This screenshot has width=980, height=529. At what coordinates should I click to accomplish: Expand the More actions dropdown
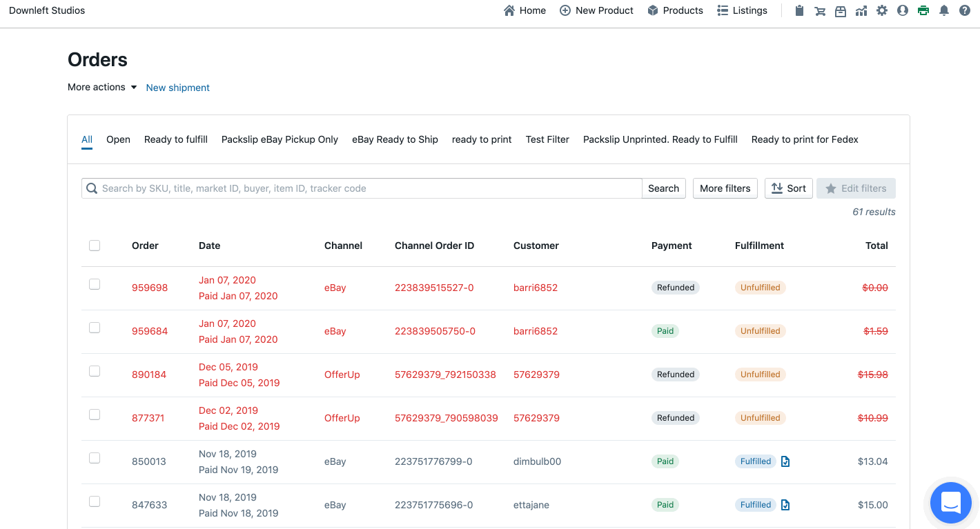[x=102, y=87]
